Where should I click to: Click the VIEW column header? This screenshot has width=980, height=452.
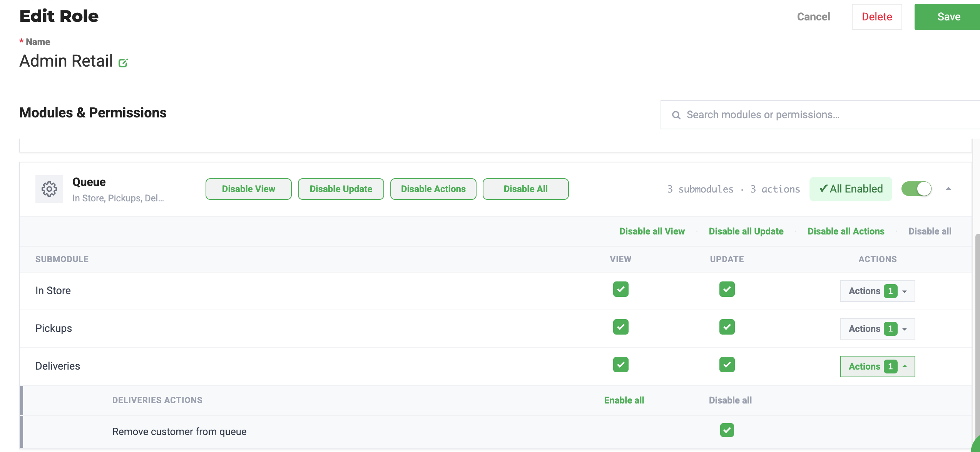[x=620, y=259]
